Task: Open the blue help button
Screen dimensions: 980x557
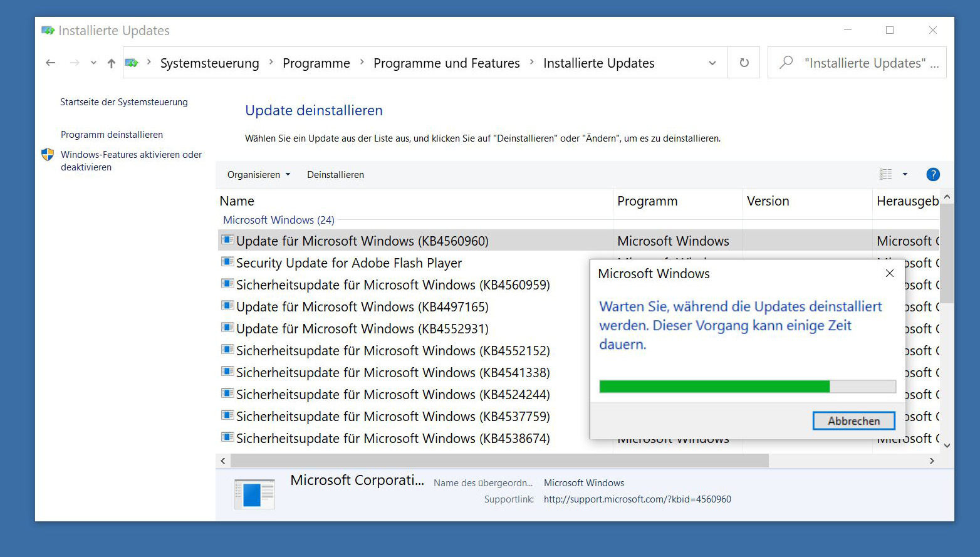Action: click(933, 174)
